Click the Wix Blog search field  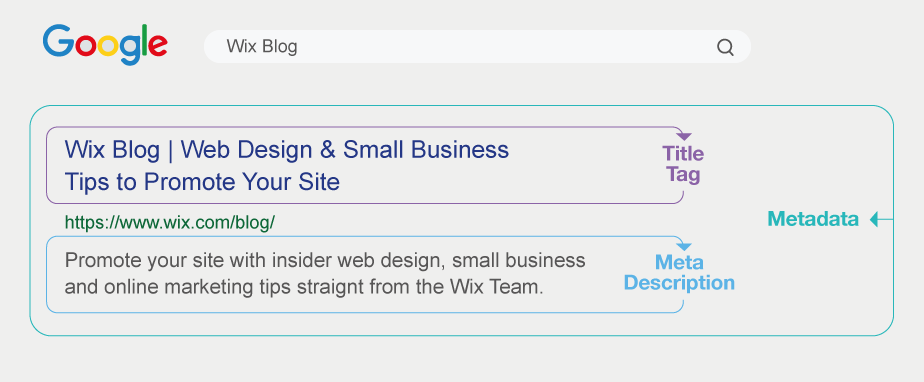(x=477, y=47)
